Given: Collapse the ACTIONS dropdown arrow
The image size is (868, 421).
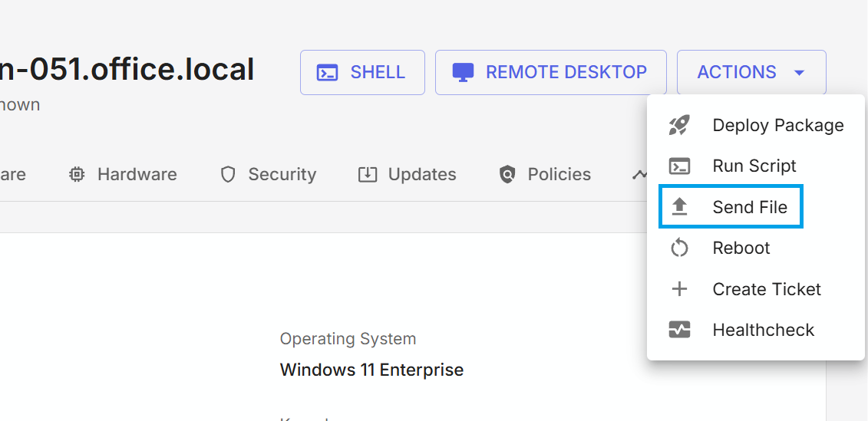Looking at the screenshot, I should tap(799, 73).
